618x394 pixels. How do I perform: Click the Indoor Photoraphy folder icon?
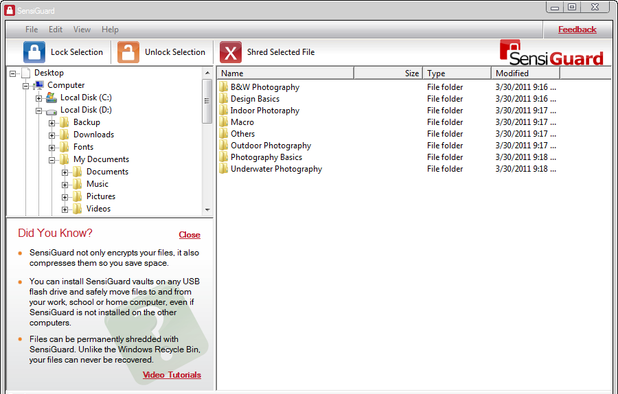pos(223,110)
